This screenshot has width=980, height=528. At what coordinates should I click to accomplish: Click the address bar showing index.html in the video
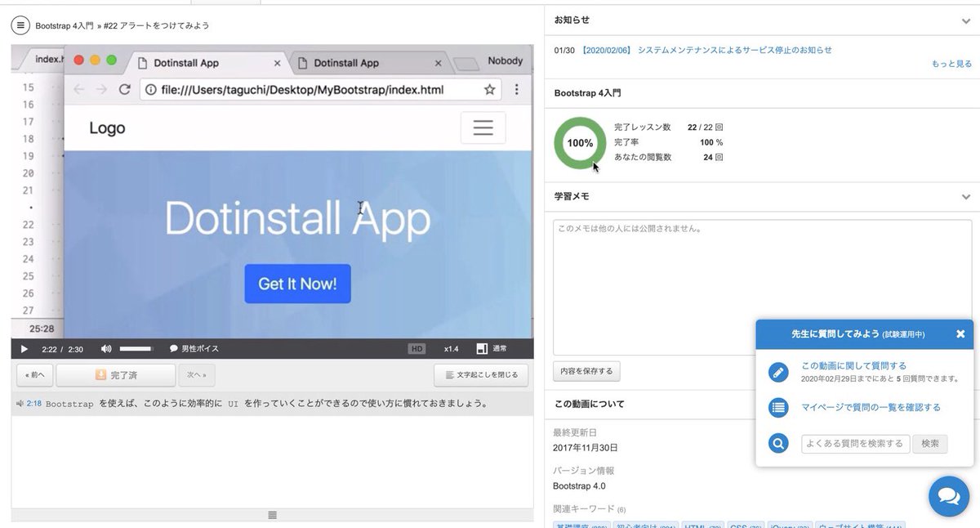point(319,89)
